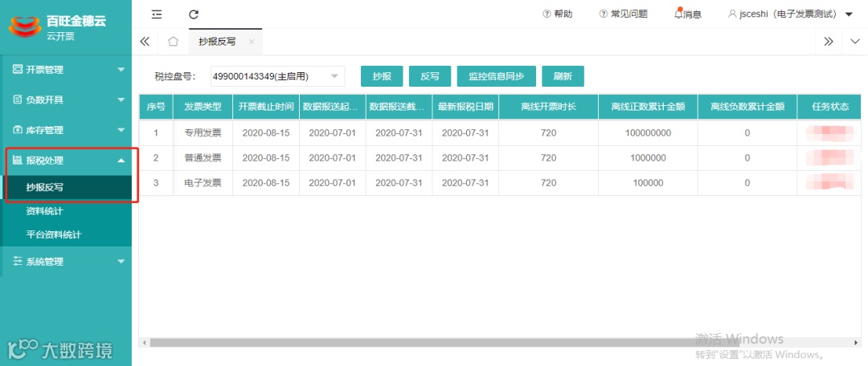Go to the home tab icon
The width and height of the screenshot is (868, 366).
(174, 42)
